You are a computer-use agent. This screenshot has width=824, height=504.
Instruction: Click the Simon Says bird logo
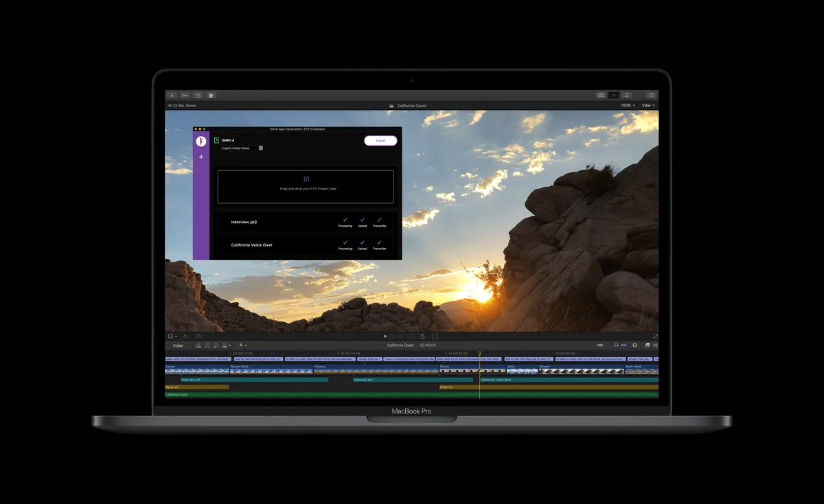(201, 141)
